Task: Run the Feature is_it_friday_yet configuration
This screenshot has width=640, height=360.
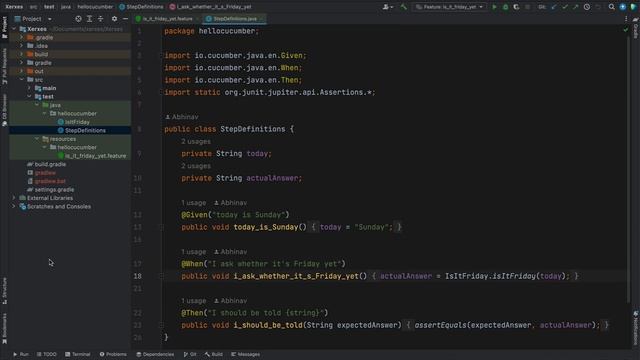Action: [494, 7]
